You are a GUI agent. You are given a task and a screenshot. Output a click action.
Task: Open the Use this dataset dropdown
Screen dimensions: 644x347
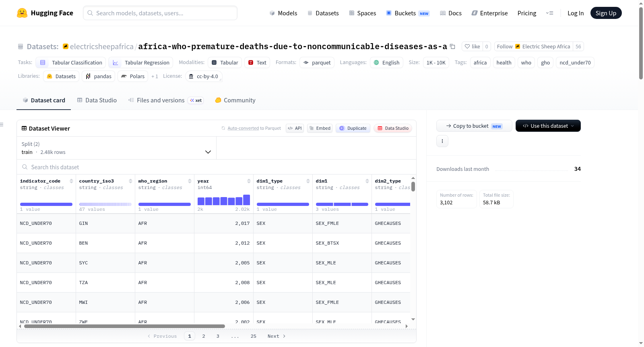coord(548,126)
